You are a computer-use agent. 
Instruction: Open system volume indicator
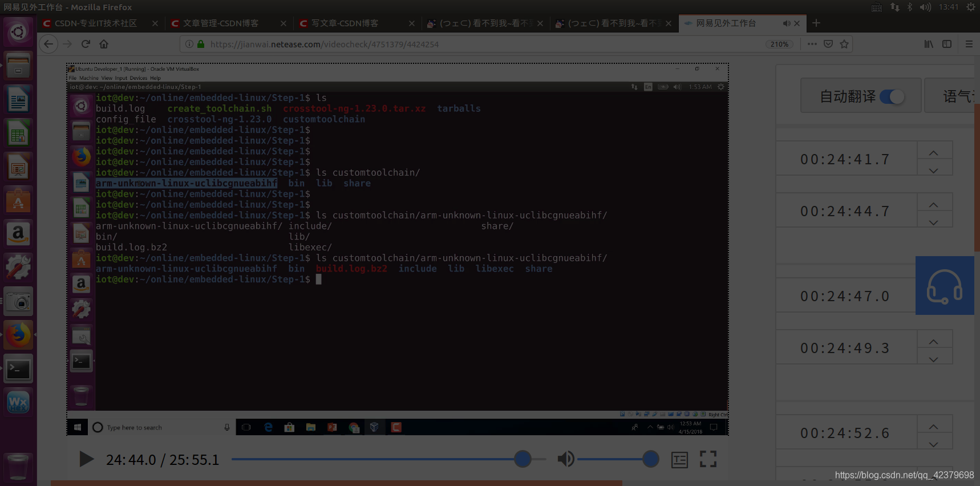pos(925,7)
